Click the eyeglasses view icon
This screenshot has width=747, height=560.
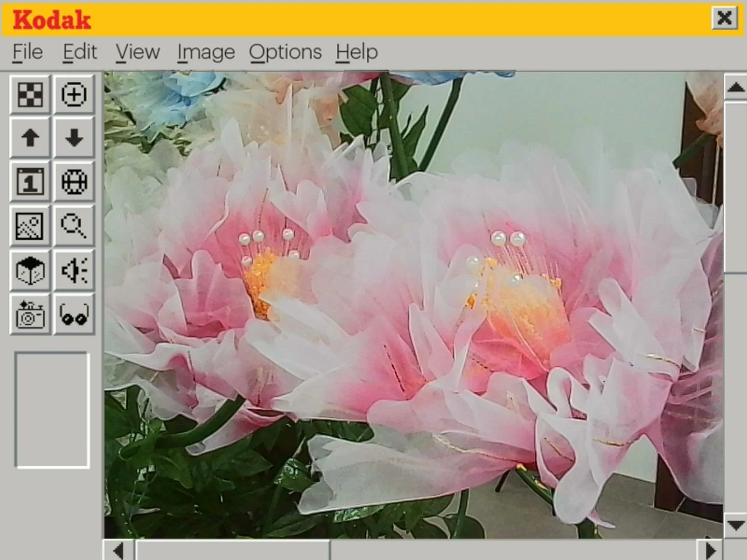(74, 314)
